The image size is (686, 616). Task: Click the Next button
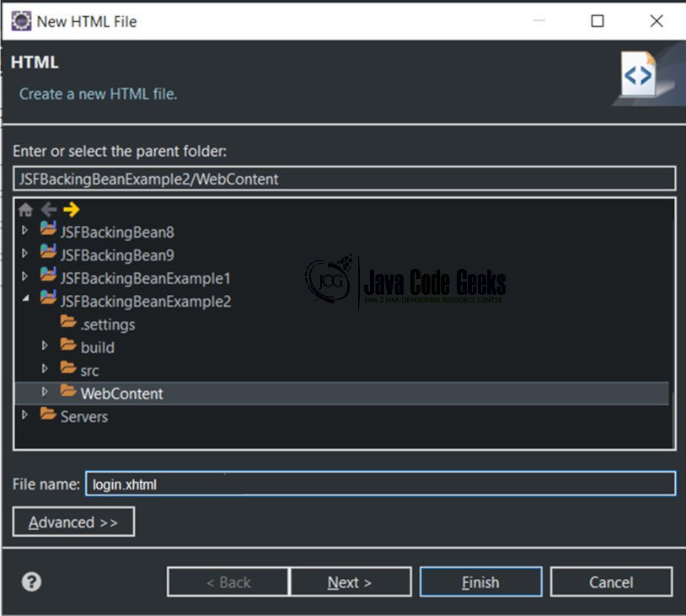tap(351, 582)
